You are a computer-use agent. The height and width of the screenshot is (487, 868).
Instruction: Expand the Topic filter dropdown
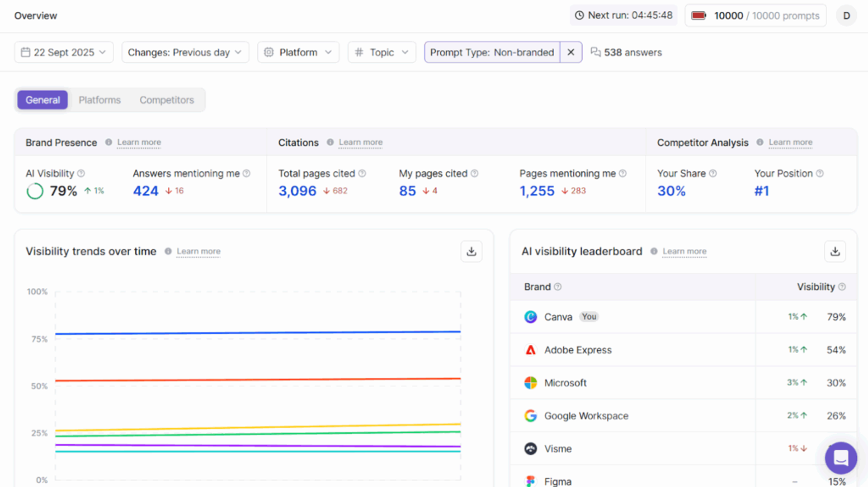point(382,52)
